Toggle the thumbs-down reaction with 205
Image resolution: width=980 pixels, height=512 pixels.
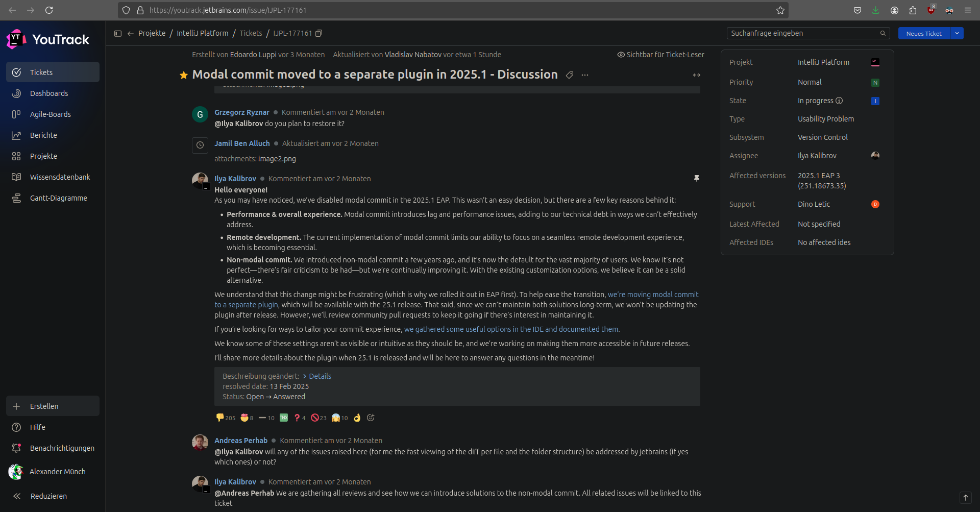coord(226,418)
